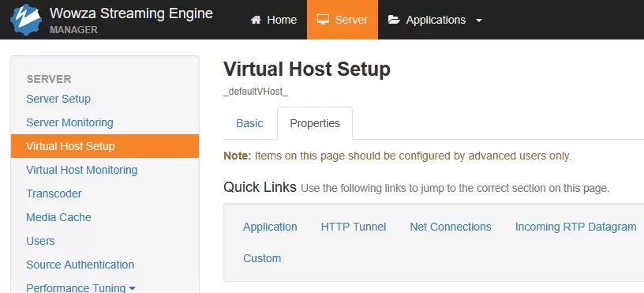Viewport: 644px width, 293px height.
Task: Switch to the Basic tab
Action: 249,123
